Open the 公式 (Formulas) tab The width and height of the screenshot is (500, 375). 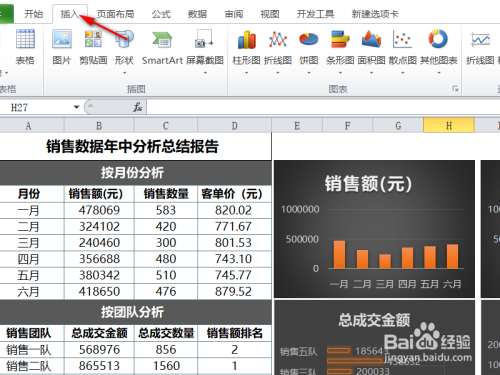pos(161,14)
